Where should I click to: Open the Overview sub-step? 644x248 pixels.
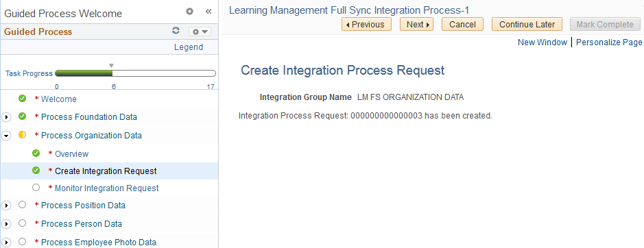click(x=72, y=154)
